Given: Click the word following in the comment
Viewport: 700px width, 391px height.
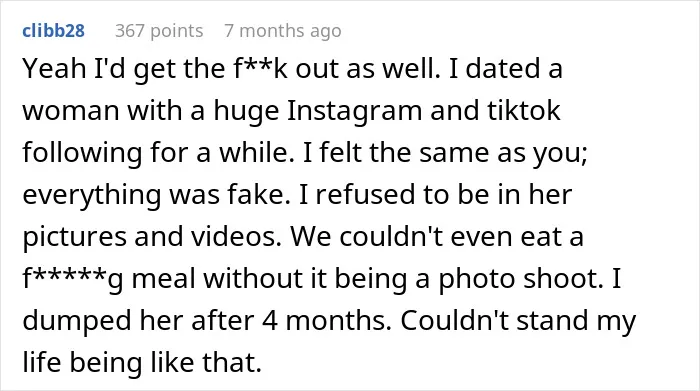Looking at the screenshot, I should click(82, 153).
